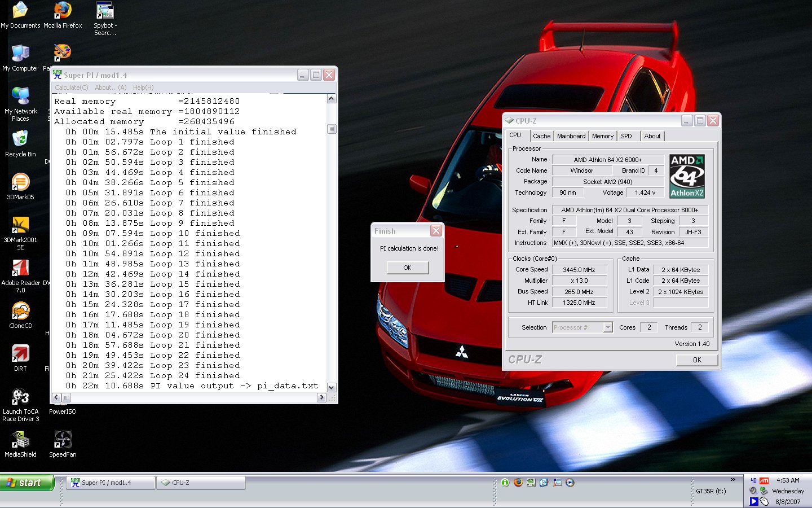Click the HT Link value 1325.0 MHz
The width and height of the screenshot is (812, 508).
(x=579, y=303)
